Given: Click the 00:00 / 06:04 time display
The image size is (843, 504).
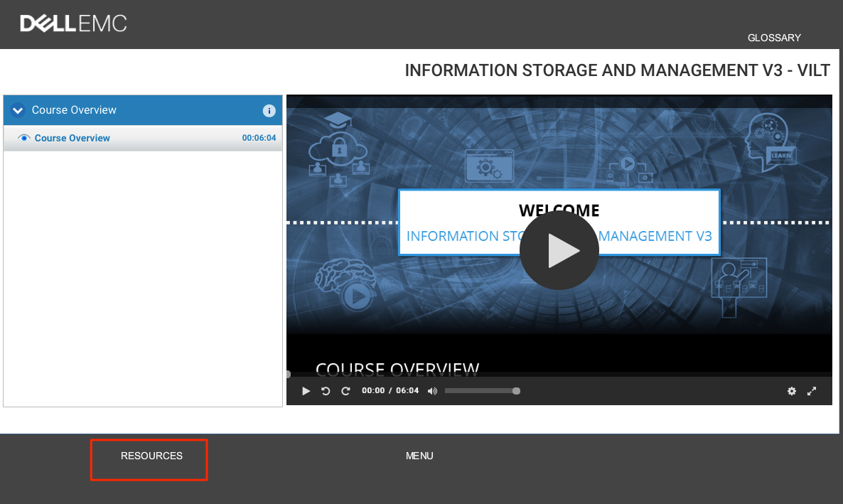Looking at the screenshot, I should tap(390, 390).
